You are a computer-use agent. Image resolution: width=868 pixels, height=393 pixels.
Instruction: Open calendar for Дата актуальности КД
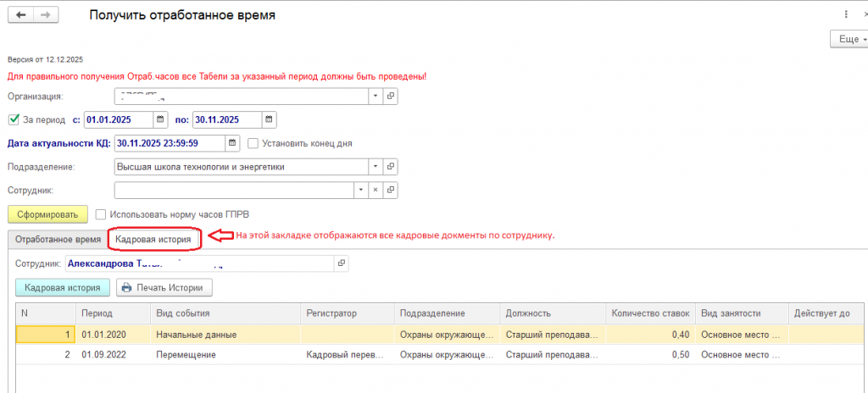233,143
